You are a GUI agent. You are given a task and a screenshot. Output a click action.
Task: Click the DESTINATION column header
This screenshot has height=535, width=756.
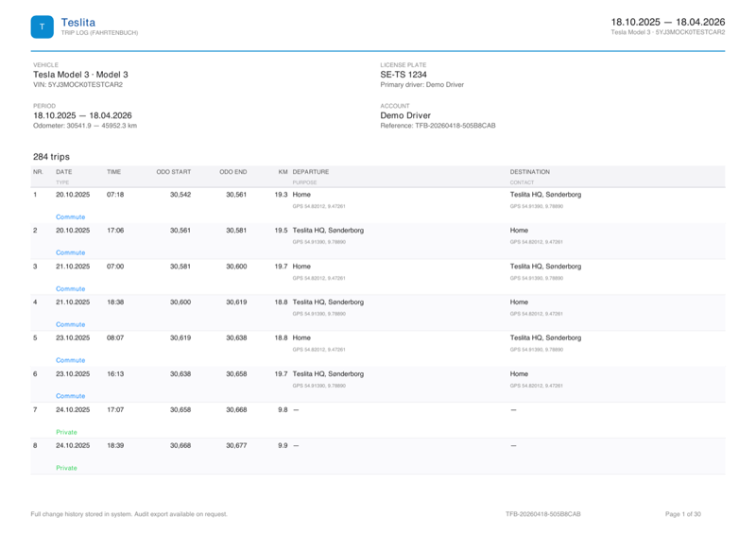tap(530, 172)
